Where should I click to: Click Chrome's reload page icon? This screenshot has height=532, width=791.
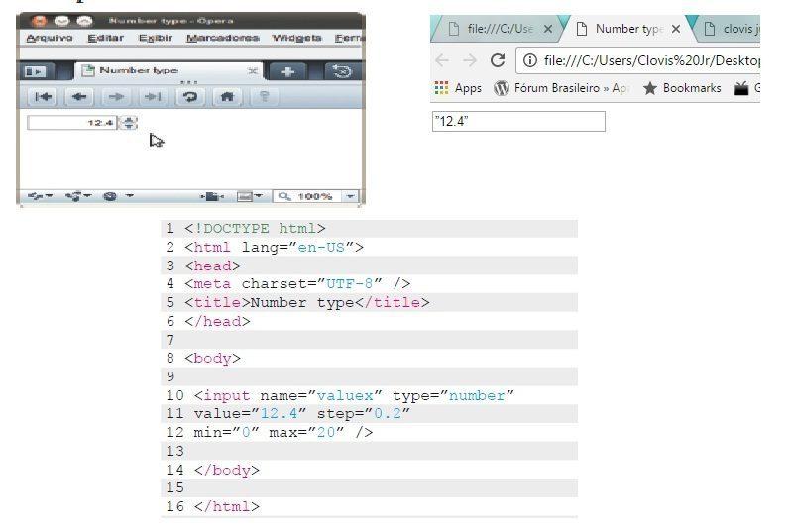[x=499, y=60]
